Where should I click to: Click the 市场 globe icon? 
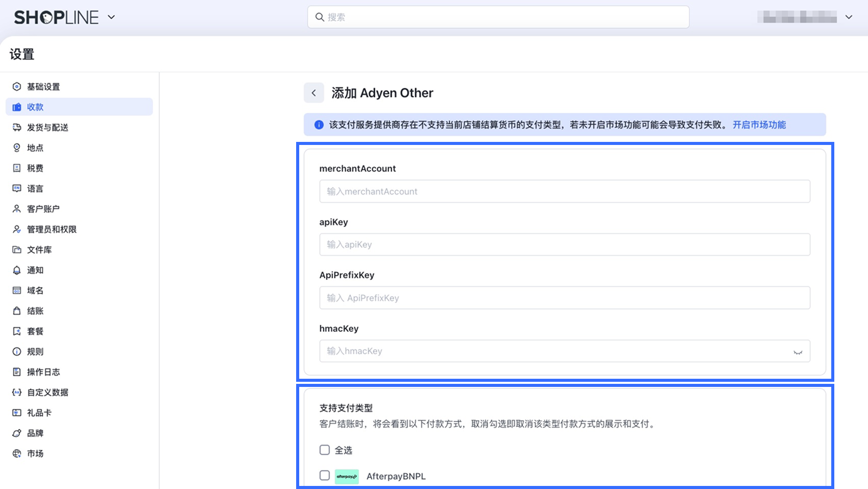point(17,454)
